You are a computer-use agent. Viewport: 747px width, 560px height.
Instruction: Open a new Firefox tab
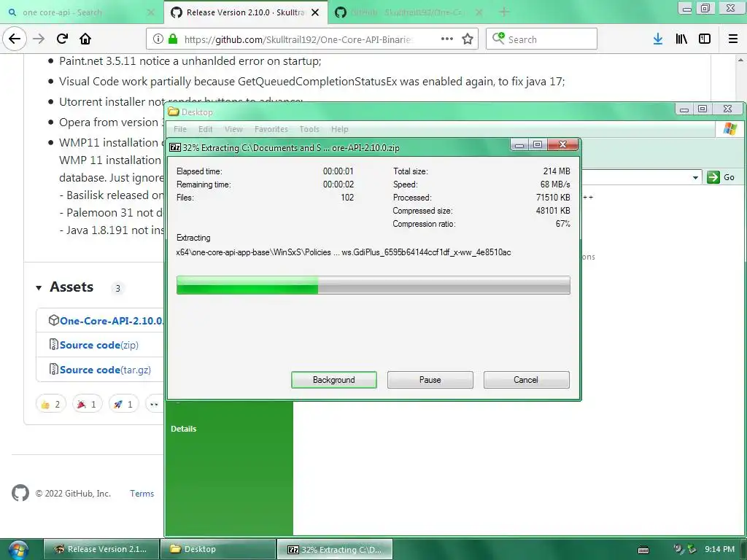504,12
